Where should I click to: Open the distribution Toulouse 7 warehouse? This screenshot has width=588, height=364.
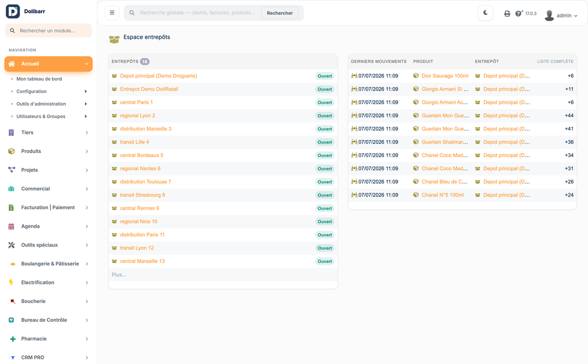click(146, 182)
